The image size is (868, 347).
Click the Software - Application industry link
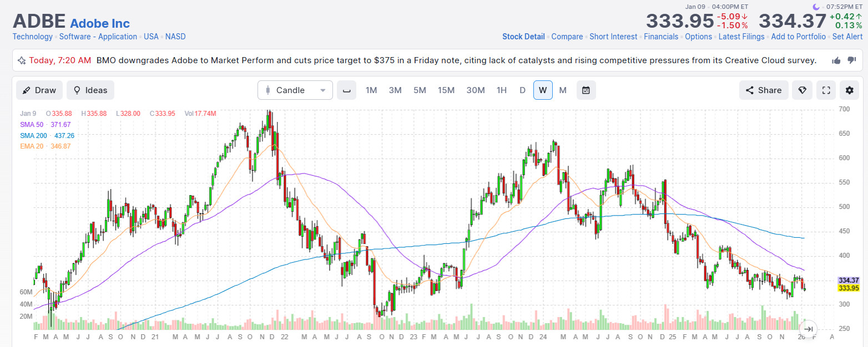pos(98,37)
